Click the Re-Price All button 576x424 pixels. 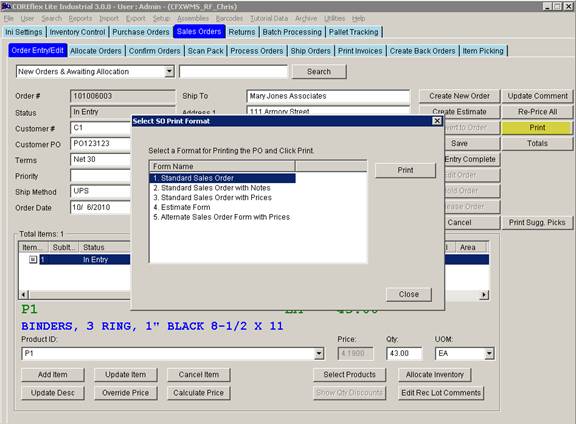537,112
